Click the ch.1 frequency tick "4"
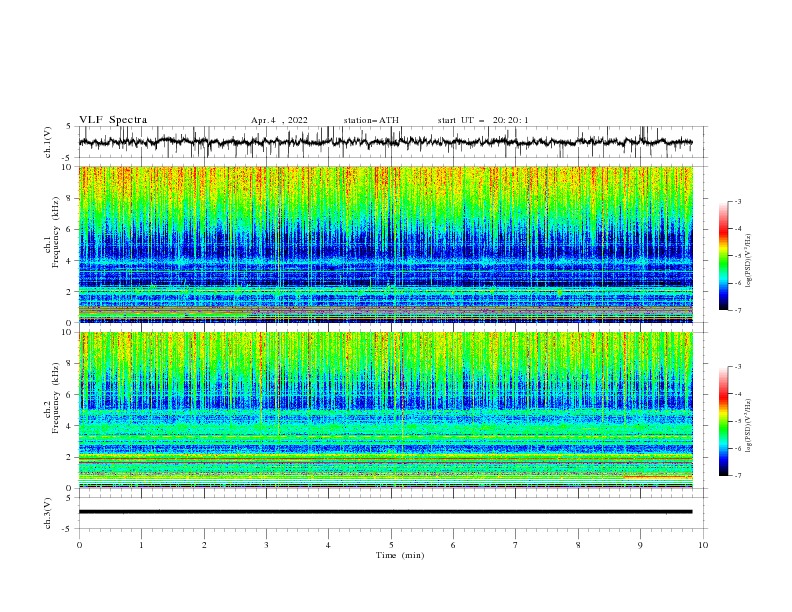792x612 pixels. (x=70, y=261)
